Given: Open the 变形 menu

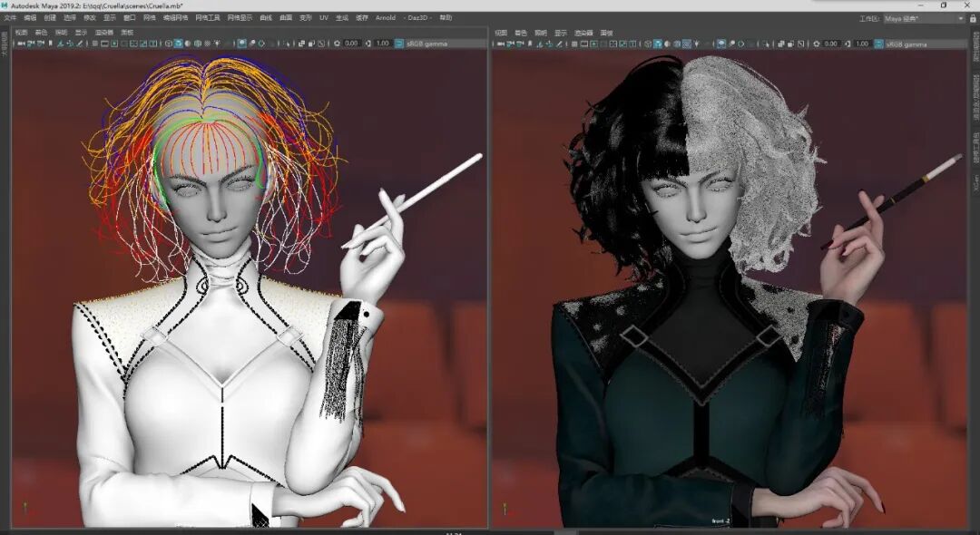Looking at the screenshot, I should (306, 18).
